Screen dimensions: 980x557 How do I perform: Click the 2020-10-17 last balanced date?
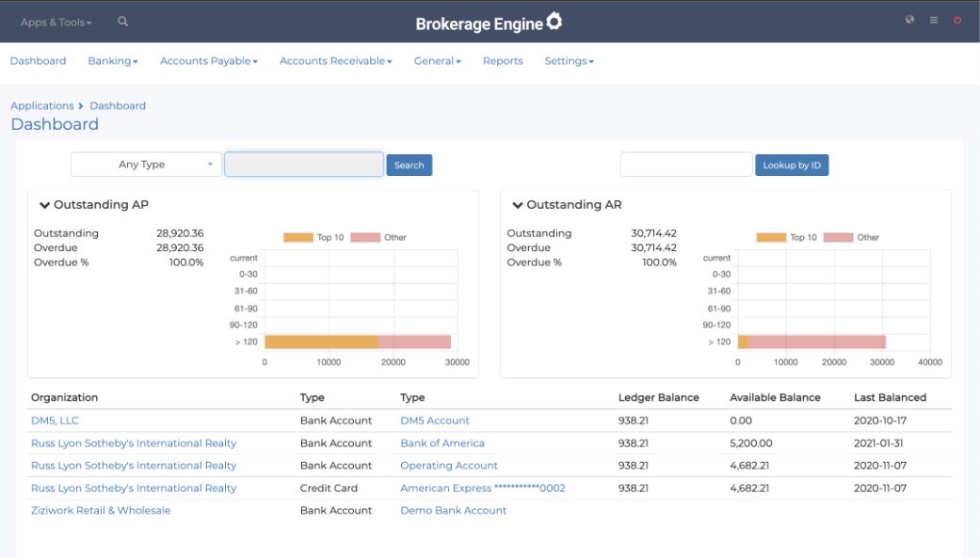(x=880, y=421)
